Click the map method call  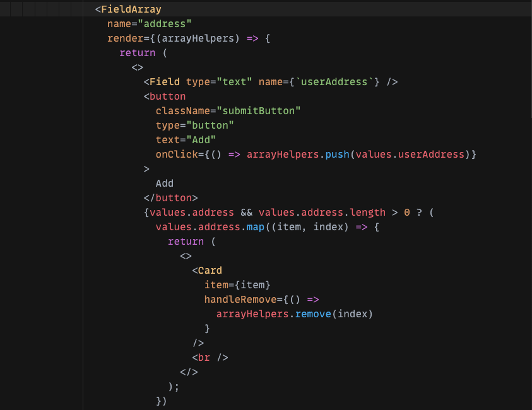click(x=255, y=227)
